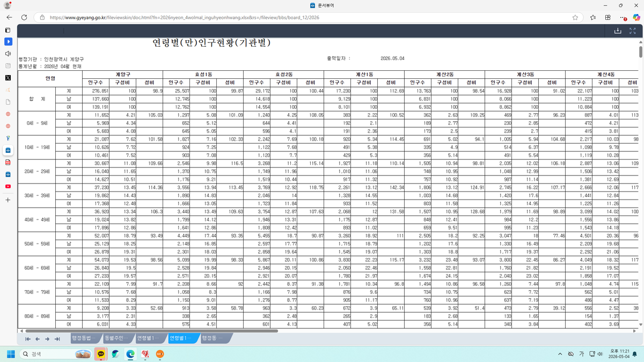Click the browser back arrow
The width and height of the screenshot is (644, 362).
9,17
